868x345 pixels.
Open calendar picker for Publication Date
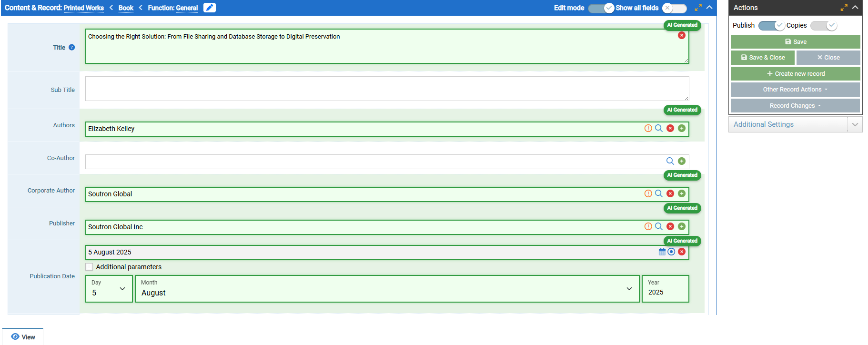[662, 252]
